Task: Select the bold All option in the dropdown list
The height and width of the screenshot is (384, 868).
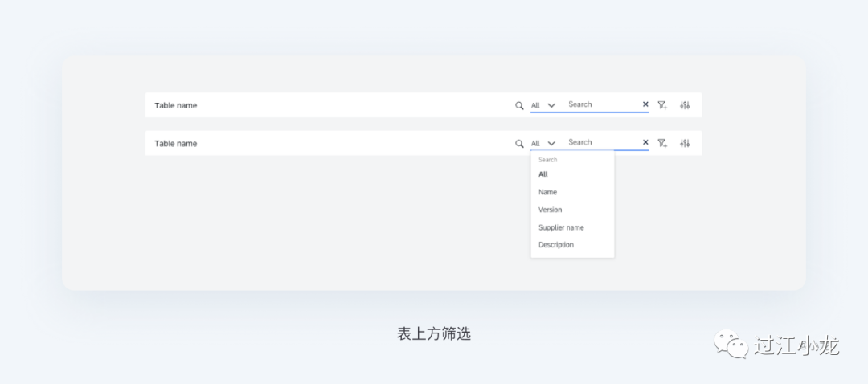Action: 543,174
